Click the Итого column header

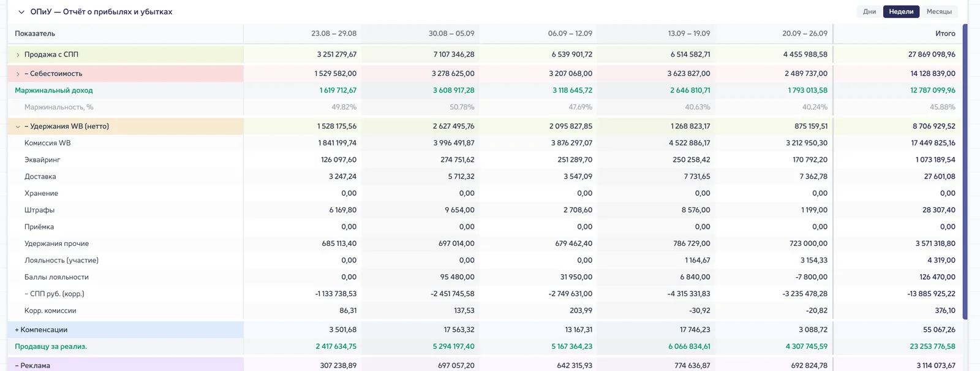tap(945, 34)
